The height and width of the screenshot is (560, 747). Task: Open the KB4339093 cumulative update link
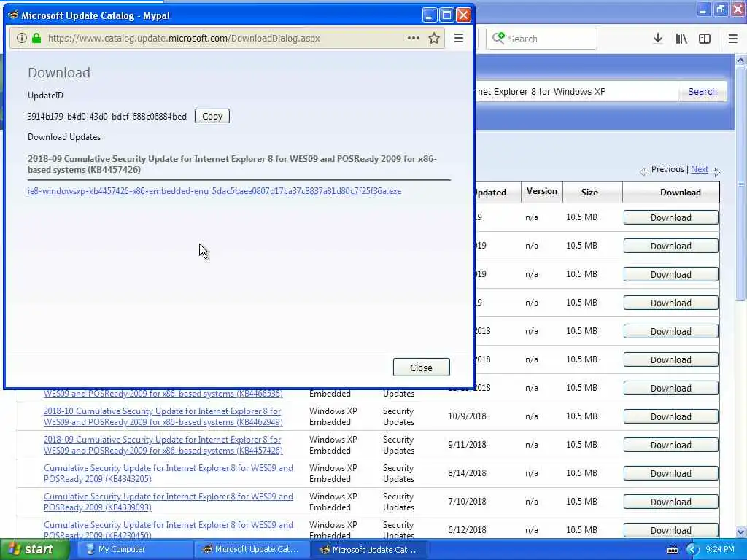[x=169, y=502]
